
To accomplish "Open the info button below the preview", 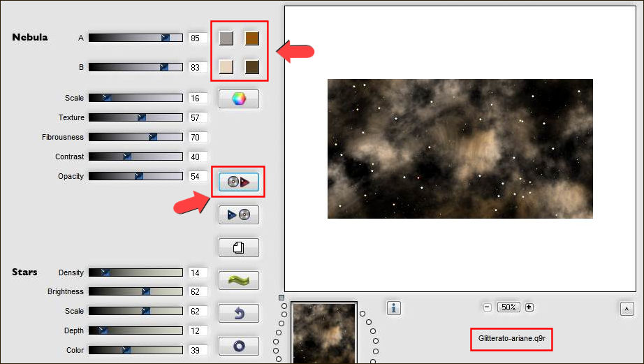I will [394, 308].
